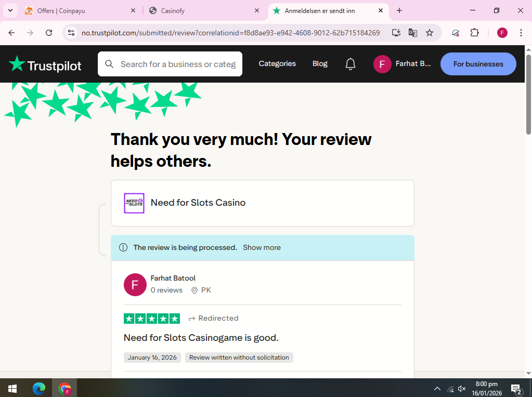This screenshot has width=532, height=397.
Task: Open the notifications bell
Action: click(351, 64)
